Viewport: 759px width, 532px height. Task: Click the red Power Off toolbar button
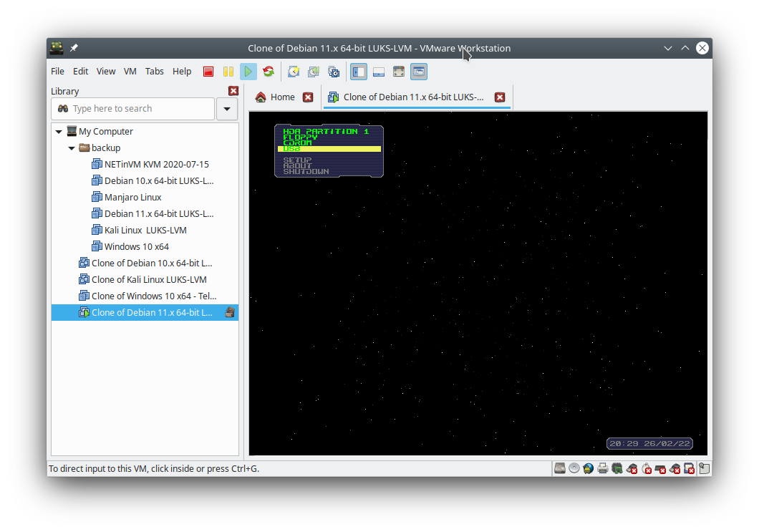pos(208,72)
